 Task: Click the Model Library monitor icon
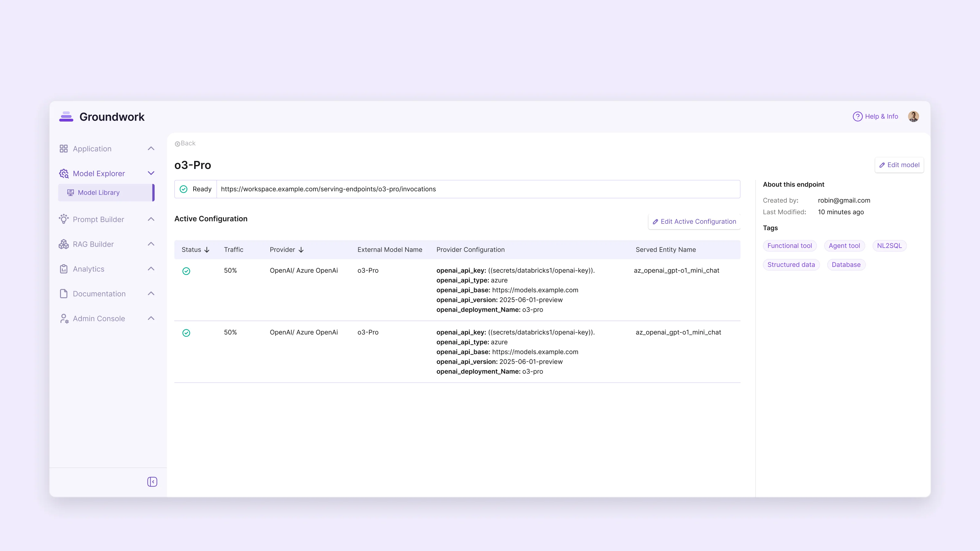tap(70, 193)
